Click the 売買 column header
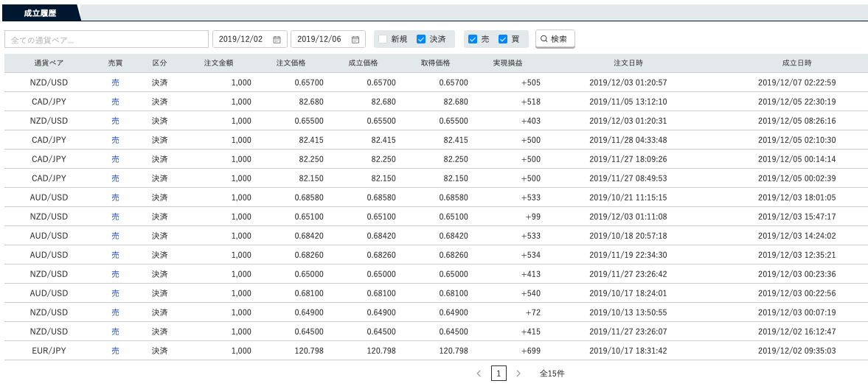This screenshot has height=392, width=868. coord(115,63)
